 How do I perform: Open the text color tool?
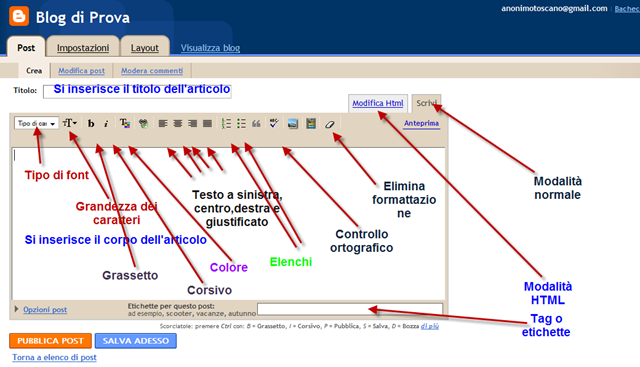click(125, 123)
